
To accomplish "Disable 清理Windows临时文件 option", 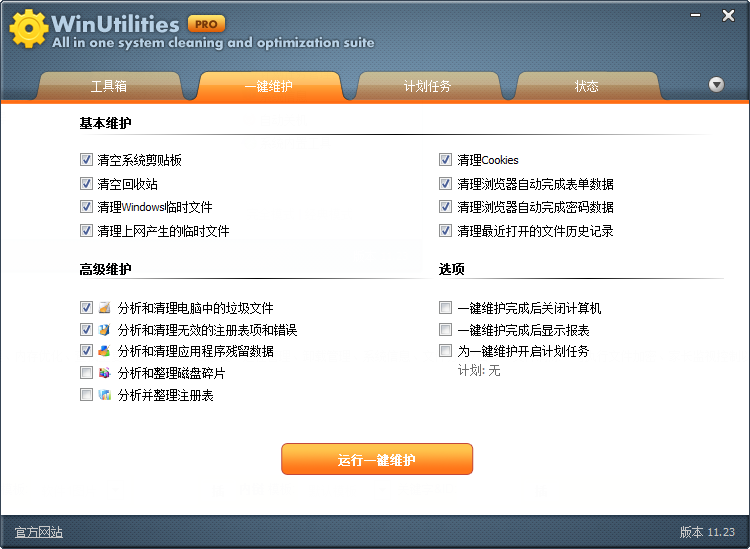I will click(x=86, y=207).
